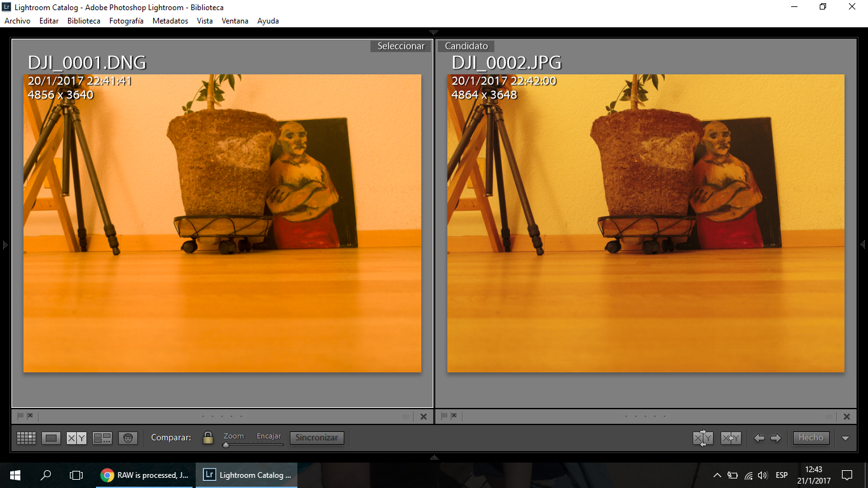Flag DJI_0002.JPG as rejected

click(454, 416)
